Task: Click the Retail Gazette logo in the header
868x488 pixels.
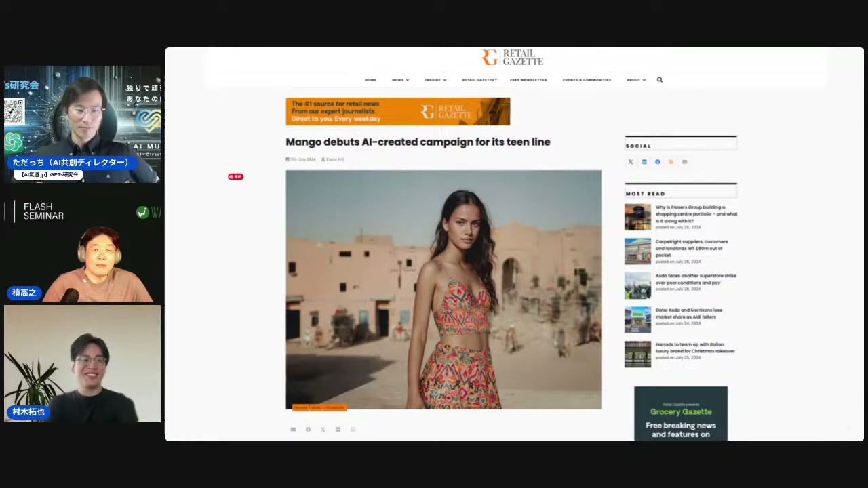Action: pyautogui.click(x=512, y=58)
